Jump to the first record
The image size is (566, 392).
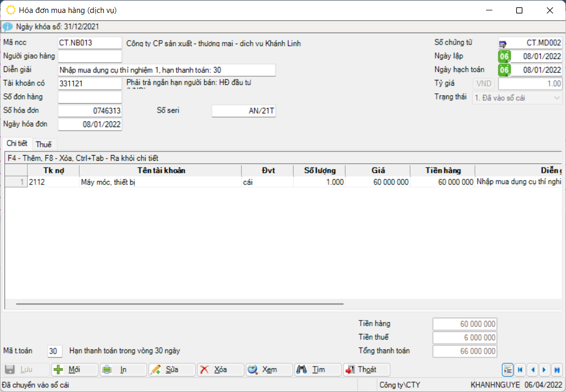click(520, 370)
